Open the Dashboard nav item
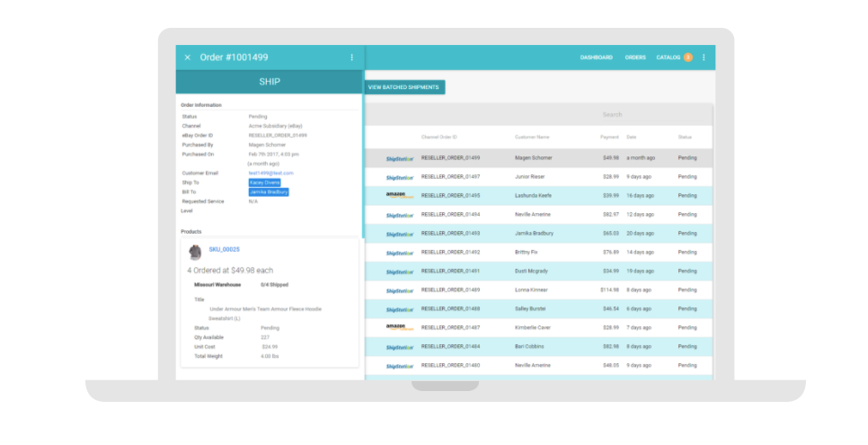Screen dimensions: 868x445 [x=597, y=58]
